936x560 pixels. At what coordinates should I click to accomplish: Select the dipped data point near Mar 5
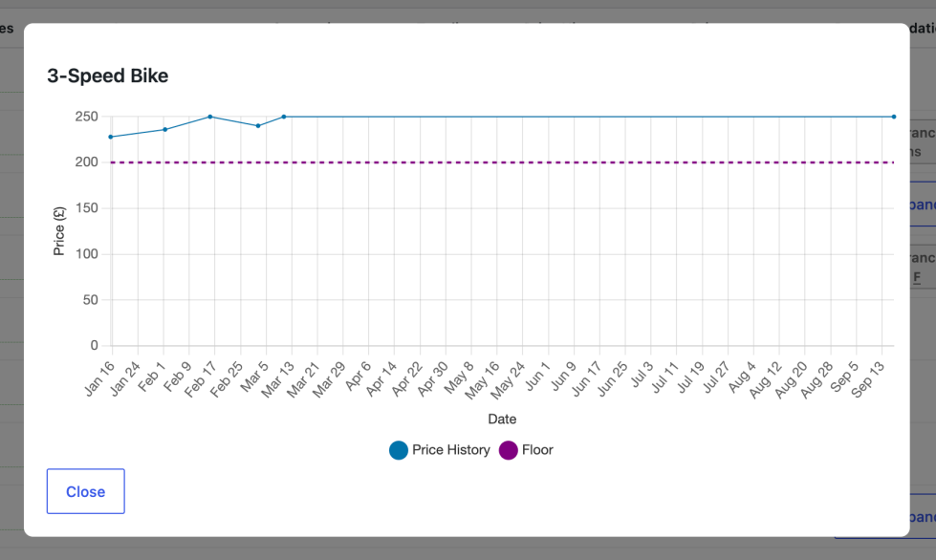click(258, 126)
